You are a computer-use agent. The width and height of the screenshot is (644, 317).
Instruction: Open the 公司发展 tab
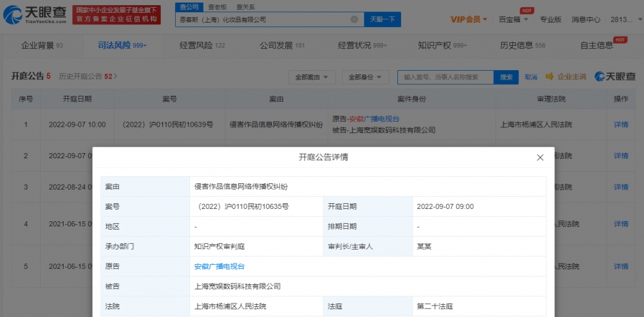(x=282, y=46)
